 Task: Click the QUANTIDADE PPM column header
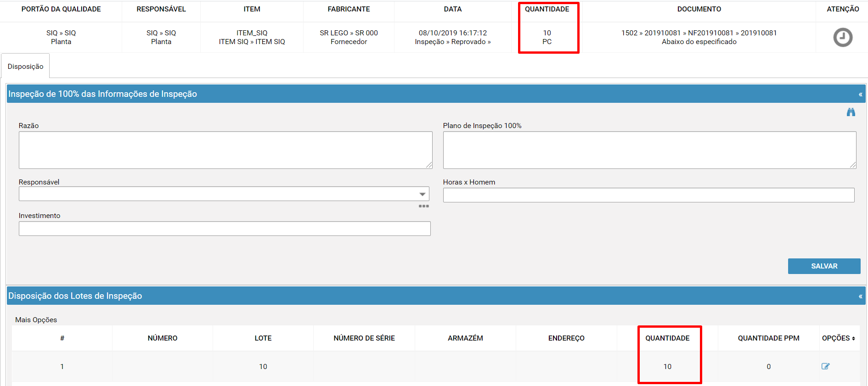click(x=768, y=338)
